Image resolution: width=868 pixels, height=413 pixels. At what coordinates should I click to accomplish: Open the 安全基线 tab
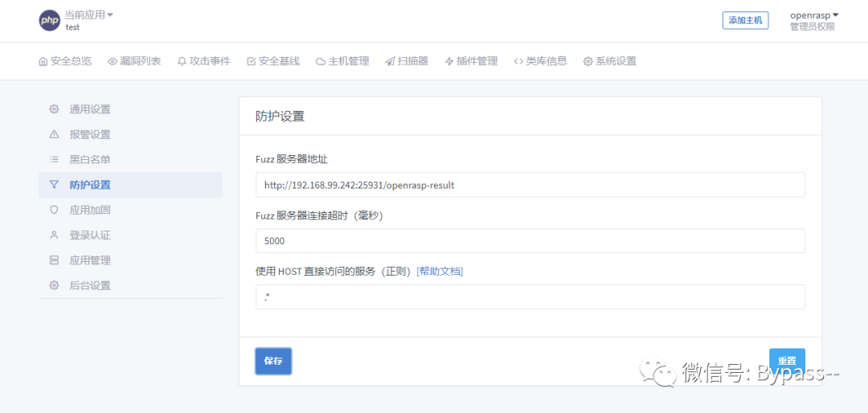click(x=273, y=61)
